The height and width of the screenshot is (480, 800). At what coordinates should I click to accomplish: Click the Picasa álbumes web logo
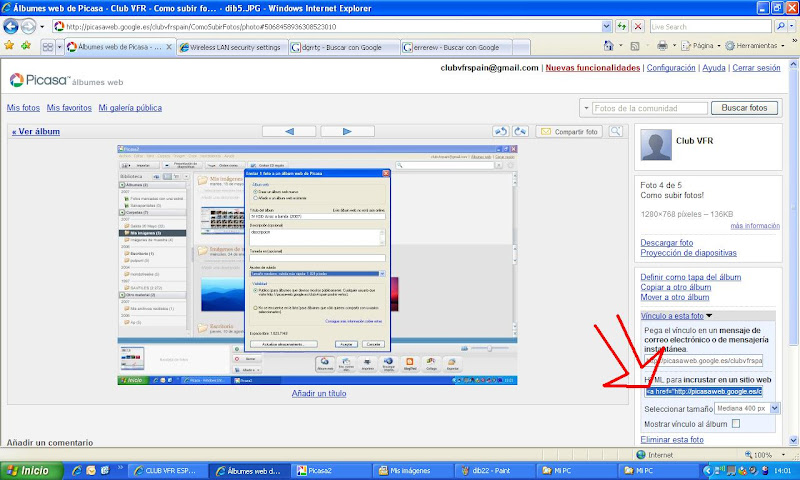[66, 80]
